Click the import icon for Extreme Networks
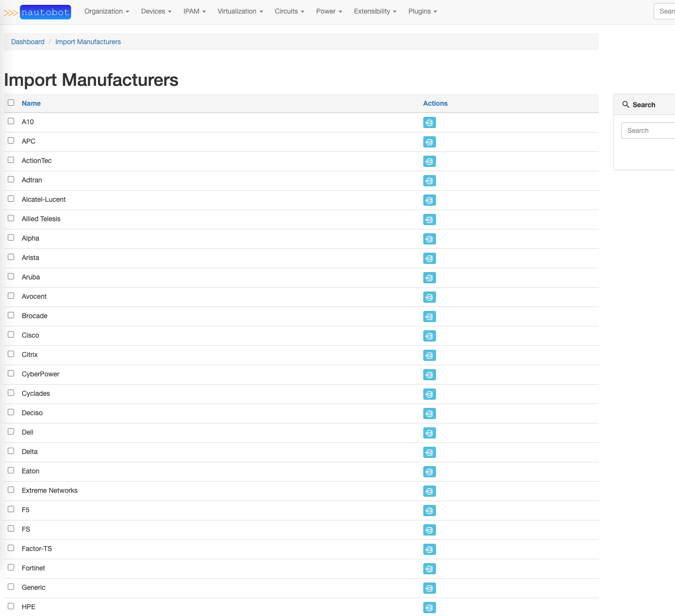This screenshot has height=616, width=675. click(429, 491)
